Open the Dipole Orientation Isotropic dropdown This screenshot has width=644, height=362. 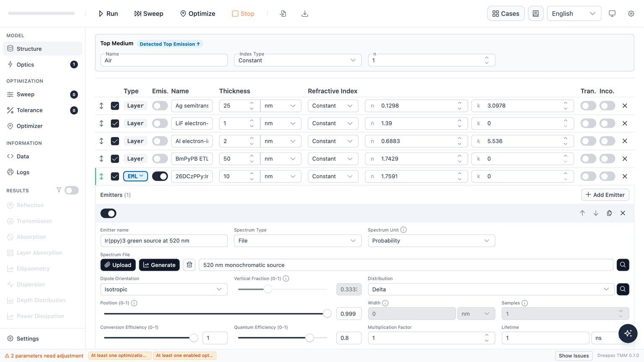point(164,289)
